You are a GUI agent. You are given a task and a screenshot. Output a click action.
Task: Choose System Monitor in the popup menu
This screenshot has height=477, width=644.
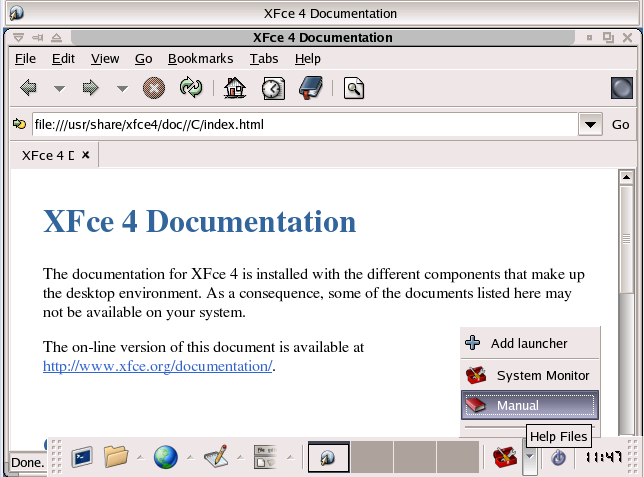(529, 375)
